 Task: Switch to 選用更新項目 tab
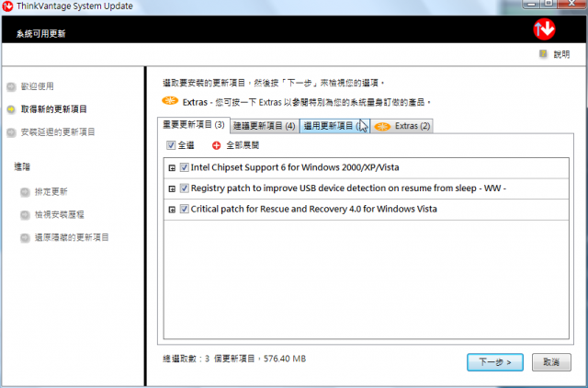click(x=334, y=126)
